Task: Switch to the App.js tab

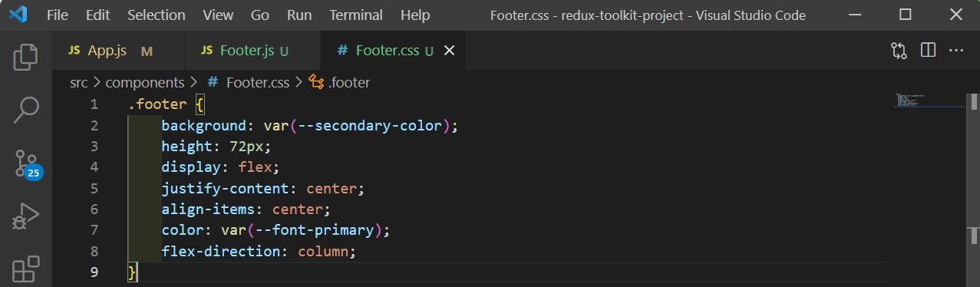Action: (119, 51)
